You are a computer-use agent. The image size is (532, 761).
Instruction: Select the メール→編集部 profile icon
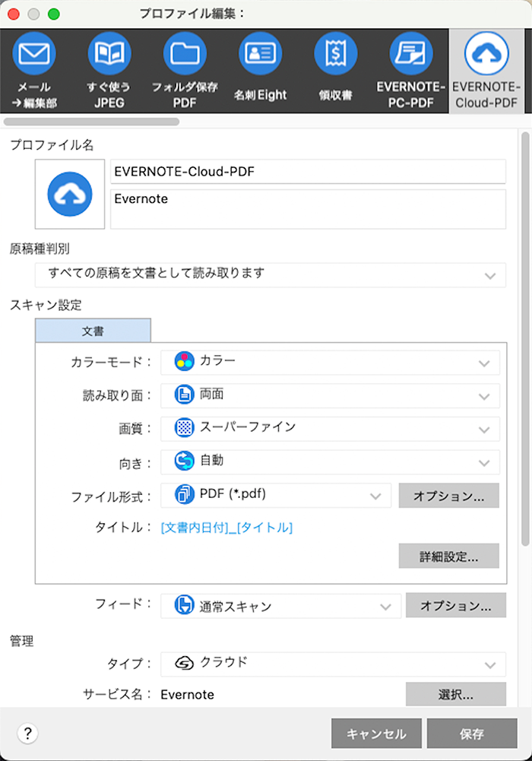[x=33, y=53]
